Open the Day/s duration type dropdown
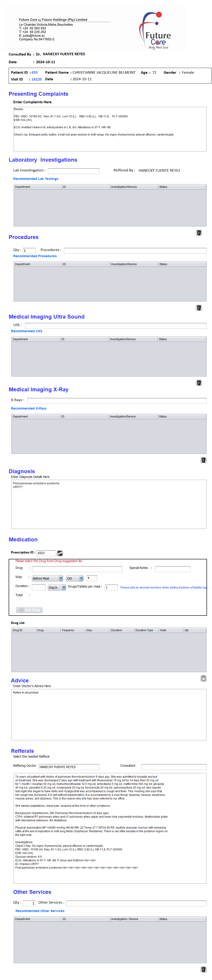The image size is (212, 980). click(x=57, y=587)
